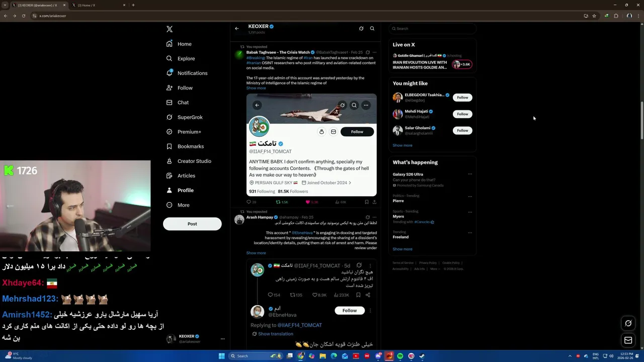
Task: Share Babak Taghvaee's post
Action: click(x=374, y=202)
